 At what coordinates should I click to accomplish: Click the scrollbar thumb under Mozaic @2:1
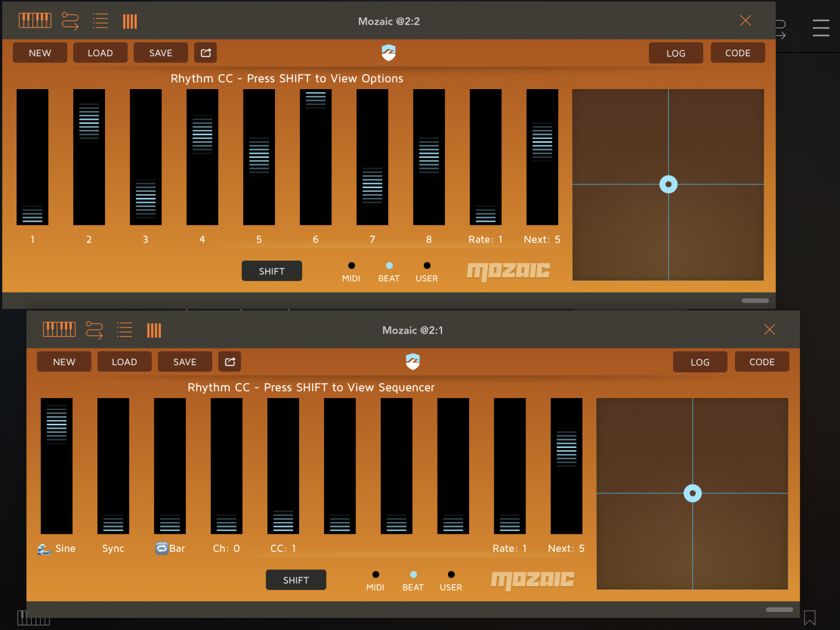[x=779, y=609]
